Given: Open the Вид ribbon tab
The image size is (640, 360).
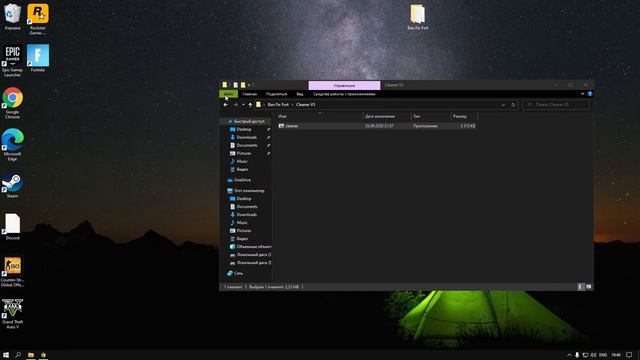Looking at the screenshot, I should click(300, 94).
